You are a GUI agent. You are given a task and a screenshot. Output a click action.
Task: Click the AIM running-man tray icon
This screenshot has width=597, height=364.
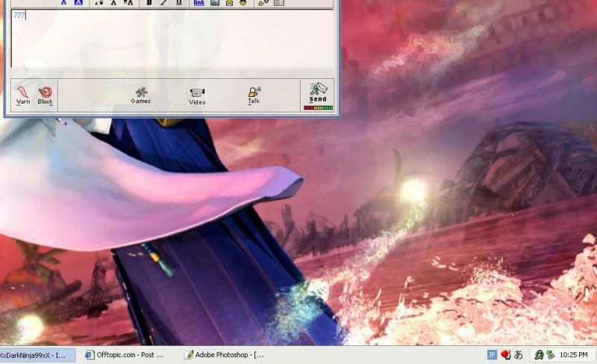coord(539,355)
